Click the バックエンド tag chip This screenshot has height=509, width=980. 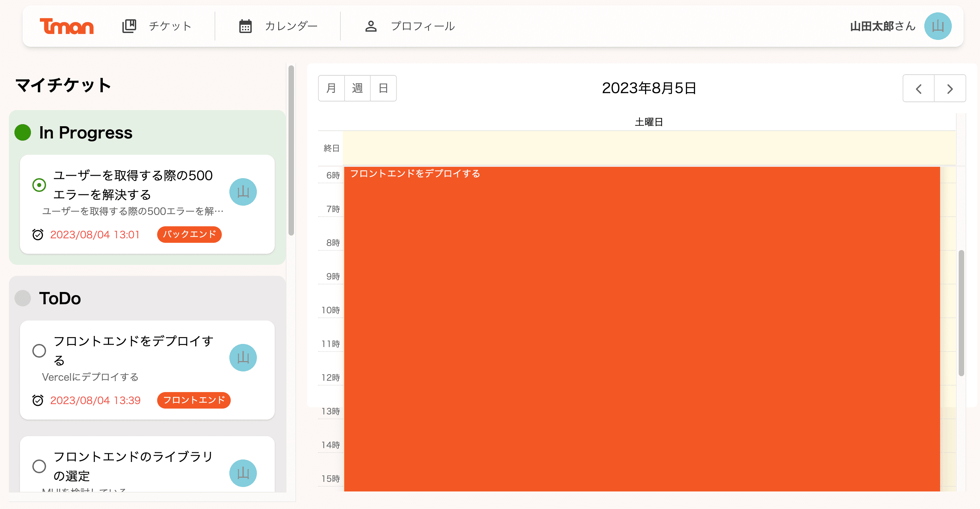[x=189, y=234]
